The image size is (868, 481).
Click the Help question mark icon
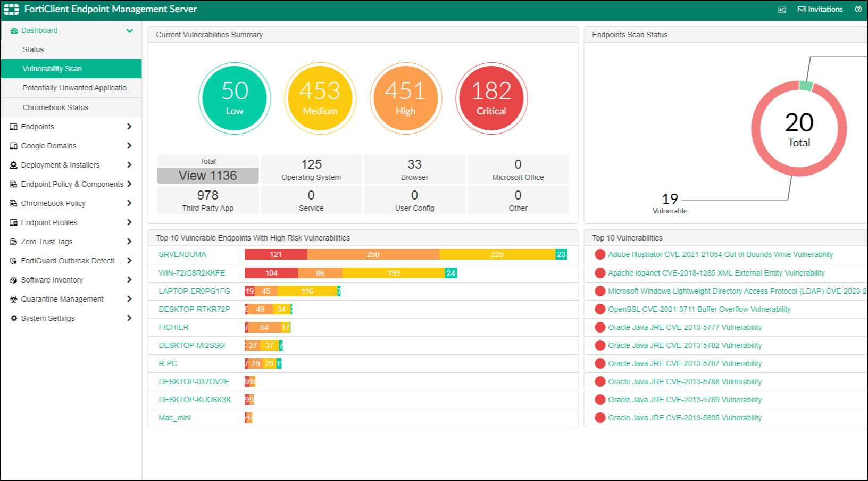[x=858, y=9]
